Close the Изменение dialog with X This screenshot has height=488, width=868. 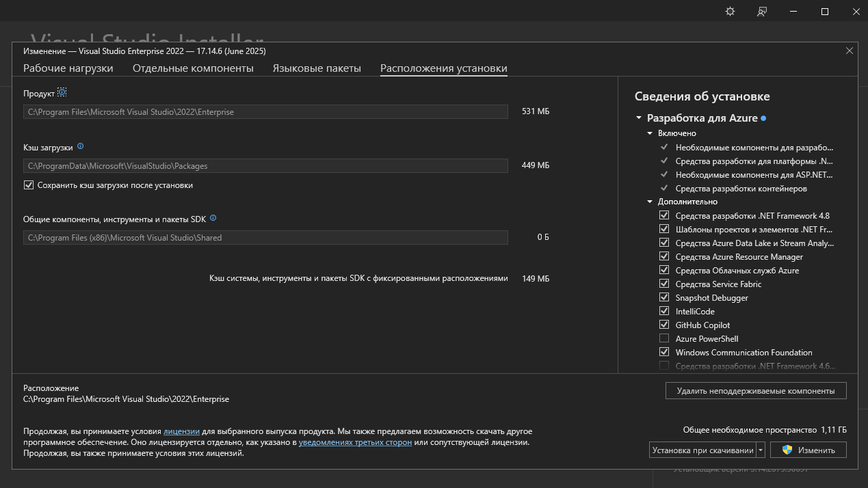click(849, 51)
